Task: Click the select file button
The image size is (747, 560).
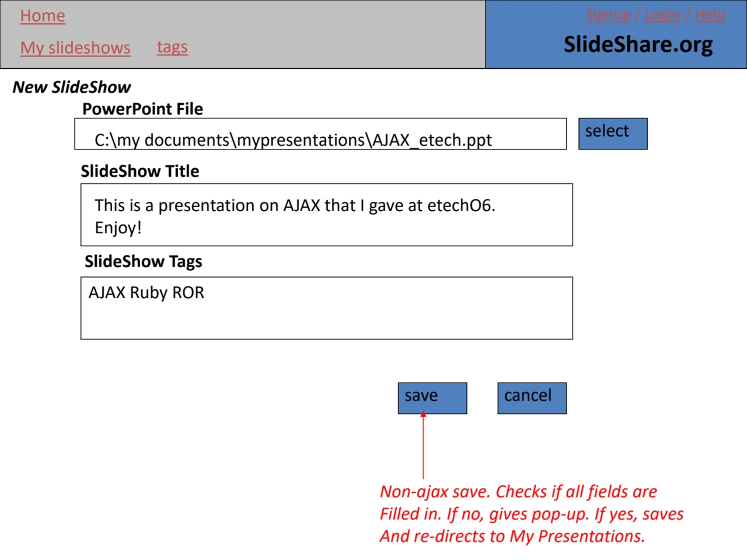Action: 613,134
